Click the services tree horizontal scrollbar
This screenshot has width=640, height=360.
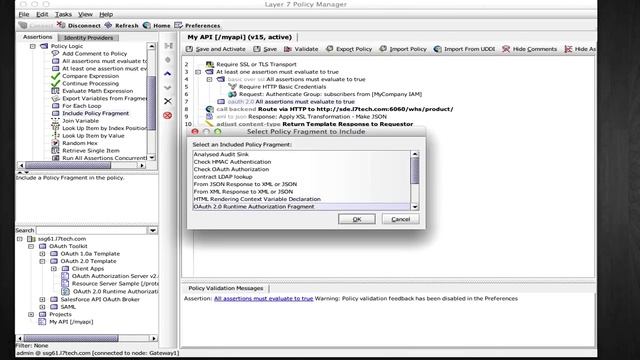pos(87,338)
